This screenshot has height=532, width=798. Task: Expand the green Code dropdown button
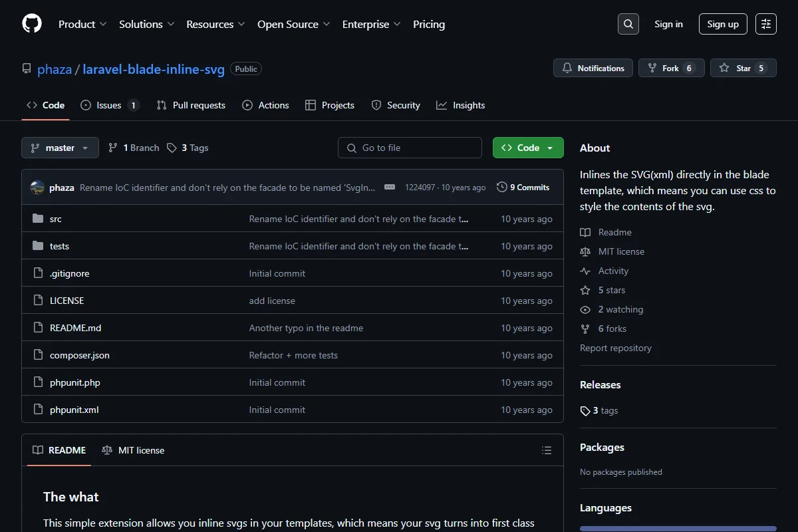[528, 148]
